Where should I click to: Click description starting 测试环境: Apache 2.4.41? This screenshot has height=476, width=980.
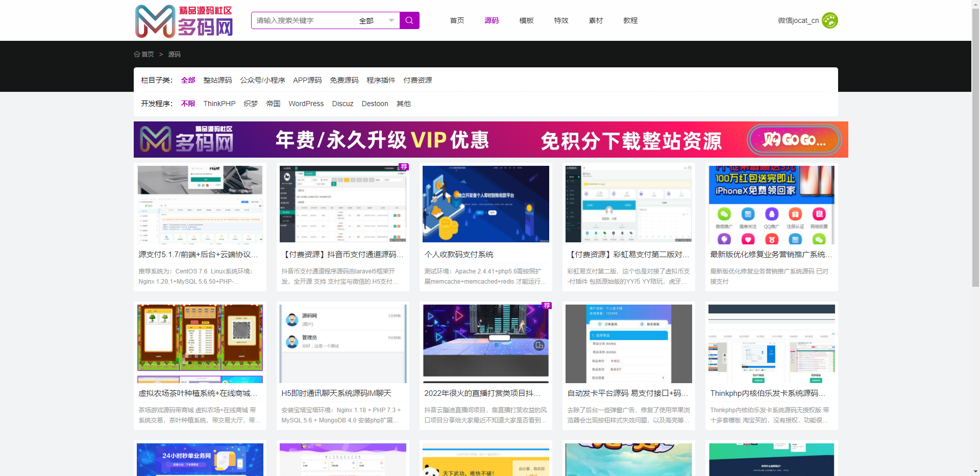click(x=485, y=276)
